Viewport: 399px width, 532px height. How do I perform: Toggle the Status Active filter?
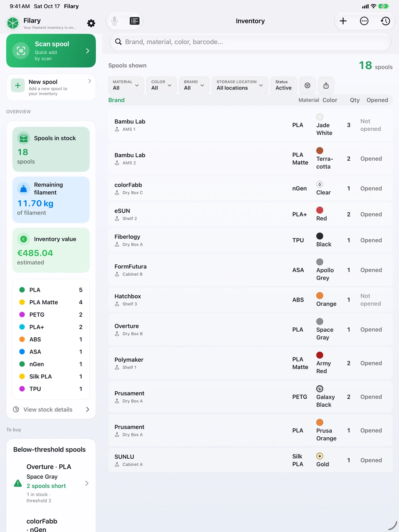click(284, 85)
